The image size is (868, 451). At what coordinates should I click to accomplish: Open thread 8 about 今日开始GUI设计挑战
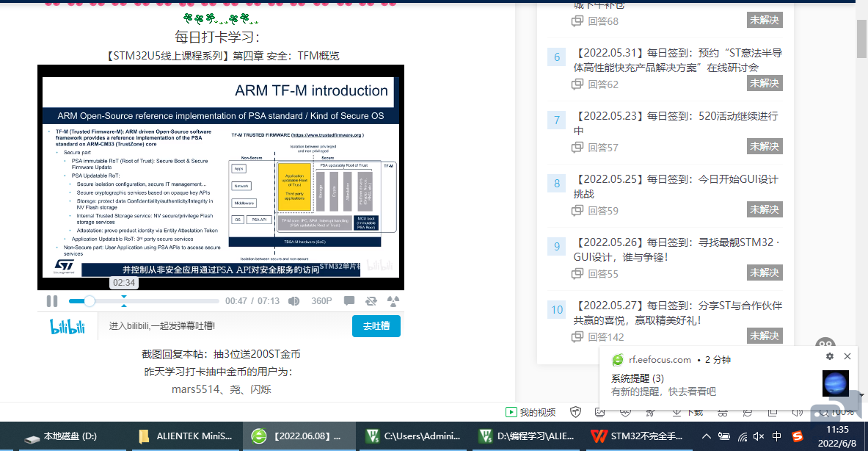point(675,186)
